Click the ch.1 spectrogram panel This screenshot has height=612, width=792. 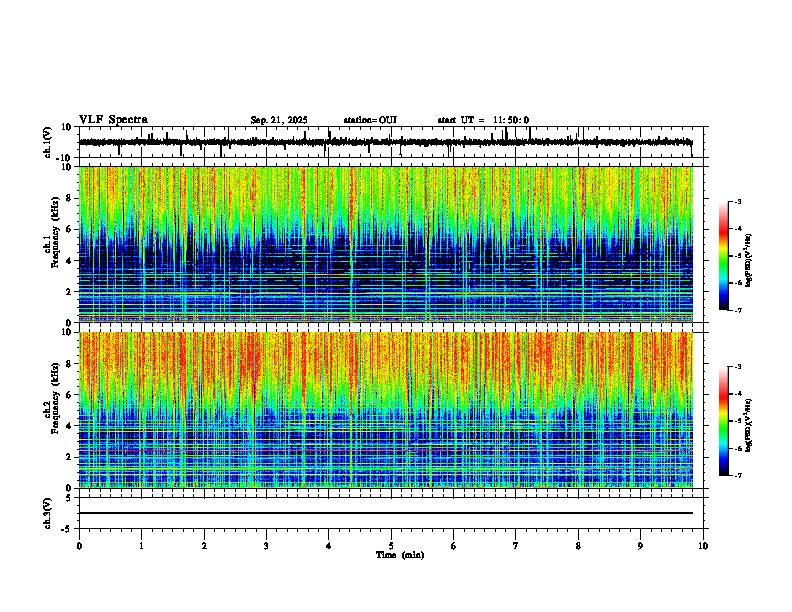pos(385,244)
